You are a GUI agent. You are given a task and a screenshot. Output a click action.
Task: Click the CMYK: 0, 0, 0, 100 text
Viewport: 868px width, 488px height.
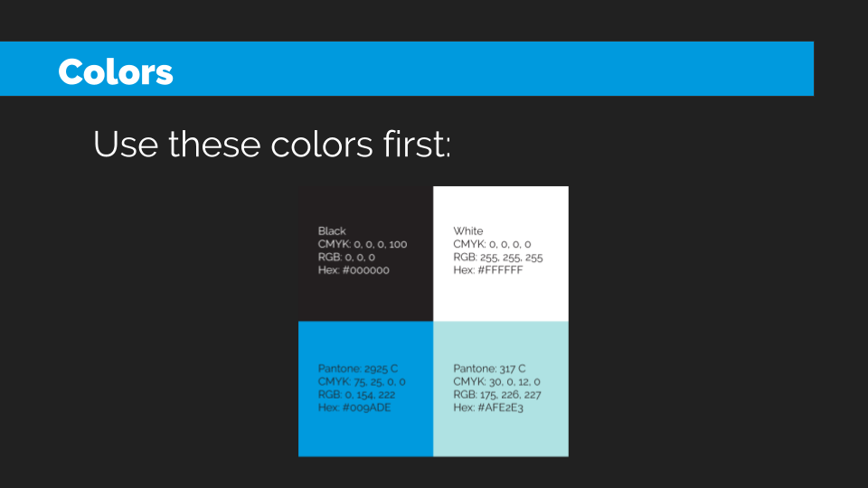(x=362, y=244)
